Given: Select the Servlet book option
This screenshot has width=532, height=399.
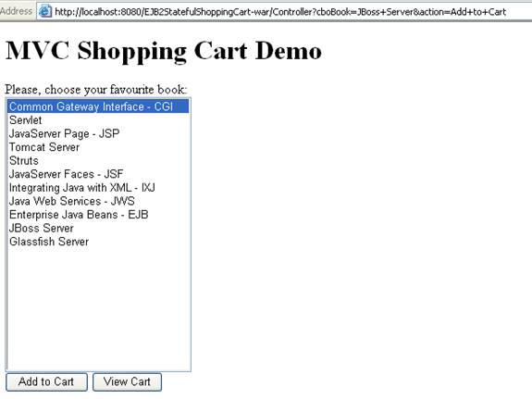Looking at the screenshot, I should pyautogui.click(x=98, y=119).
